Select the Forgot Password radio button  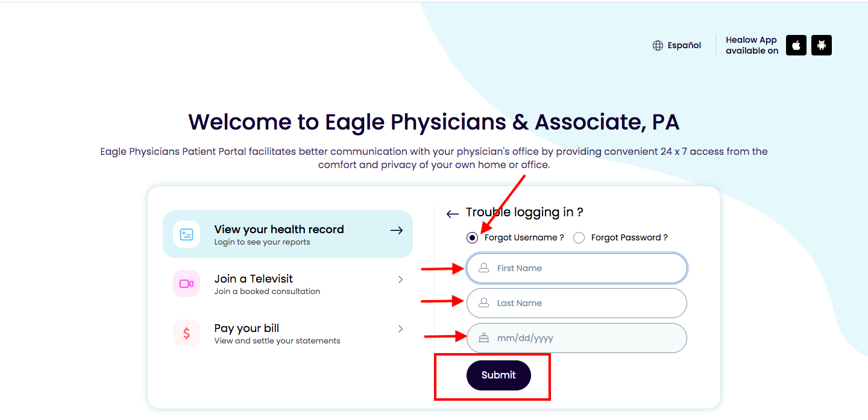579,237
